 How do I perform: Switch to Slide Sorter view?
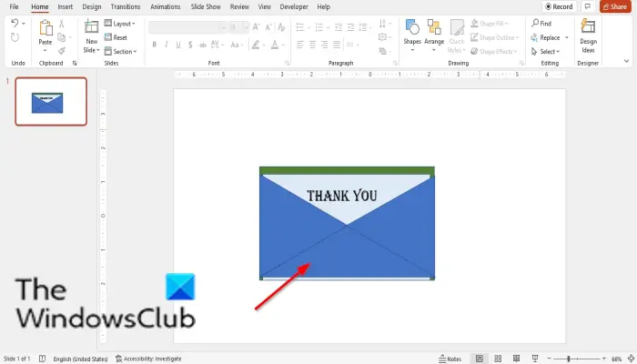click(498, 359)
